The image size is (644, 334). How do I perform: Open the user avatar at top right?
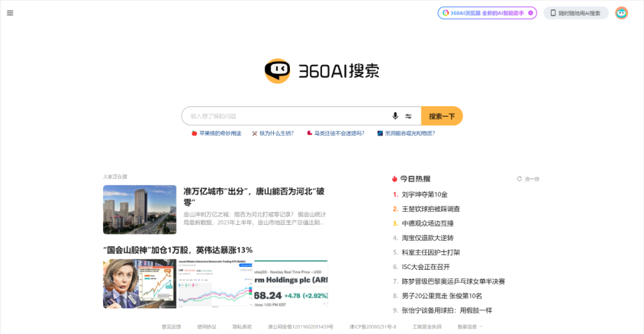621,13
